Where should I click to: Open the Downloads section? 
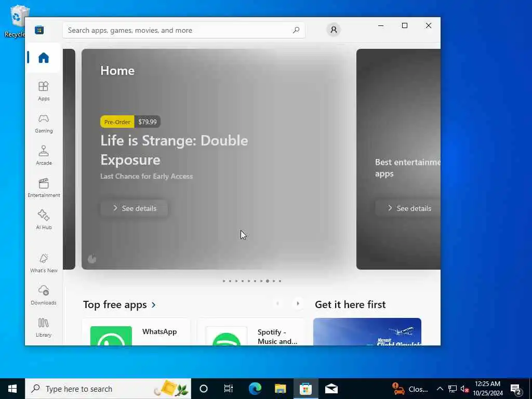click(44, 295)
